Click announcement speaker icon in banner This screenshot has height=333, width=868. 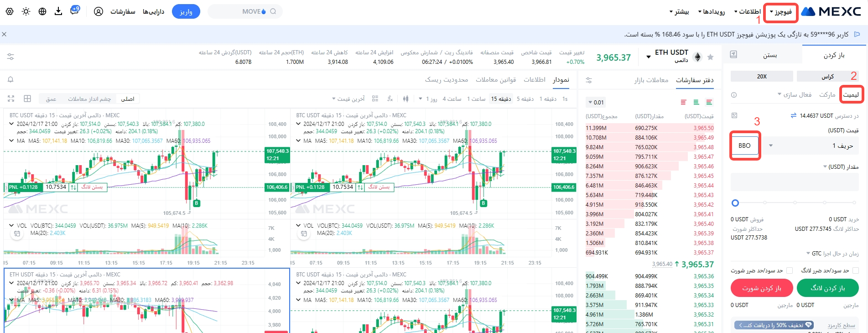pos(857,34)
